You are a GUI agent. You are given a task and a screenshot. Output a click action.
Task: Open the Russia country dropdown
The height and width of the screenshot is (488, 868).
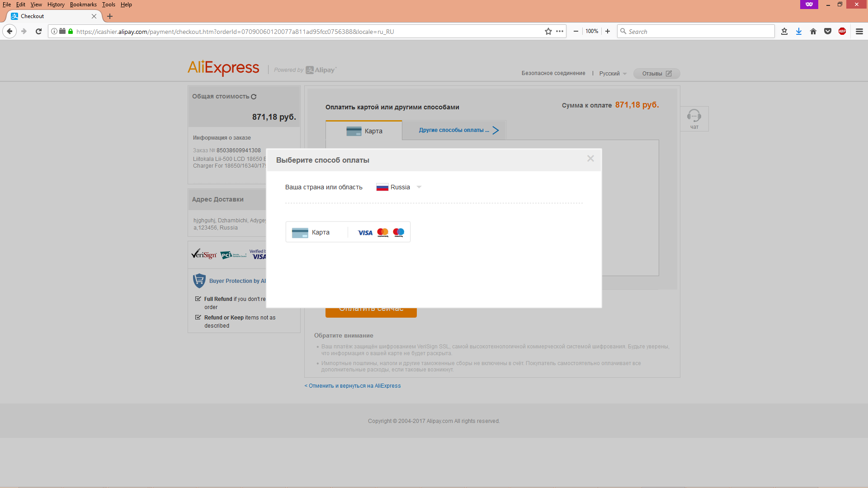pos(399,187)
